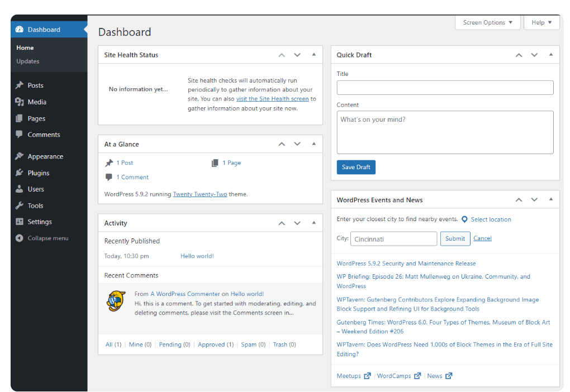
Task: Move Activity widget down
Action: click(x=297, y=223)
